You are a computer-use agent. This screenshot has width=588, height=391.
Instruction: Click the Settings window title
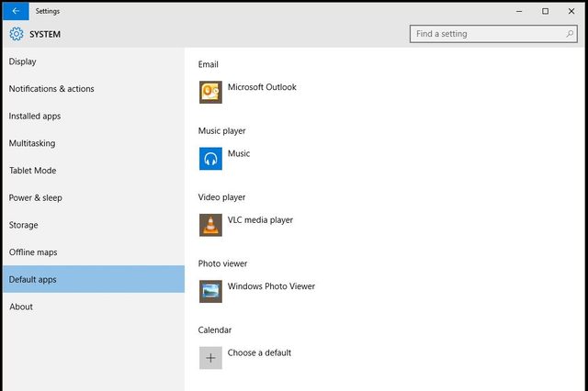[48, 11]
